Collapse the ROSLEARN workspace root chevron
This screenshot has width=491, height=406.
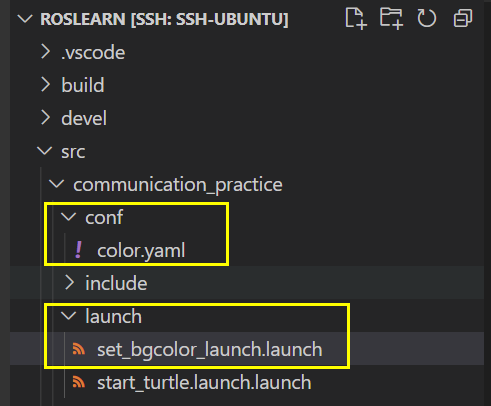(25, 19)
